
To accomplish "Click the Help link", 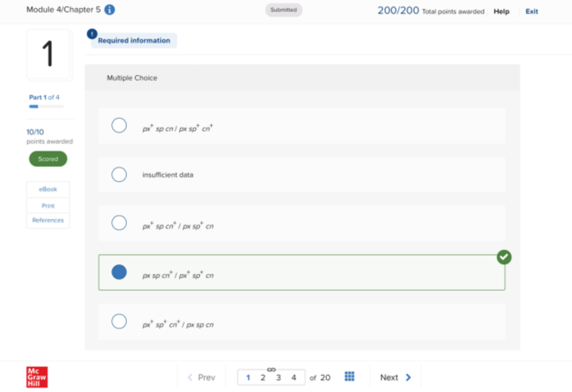I will (x=501, y=11).
